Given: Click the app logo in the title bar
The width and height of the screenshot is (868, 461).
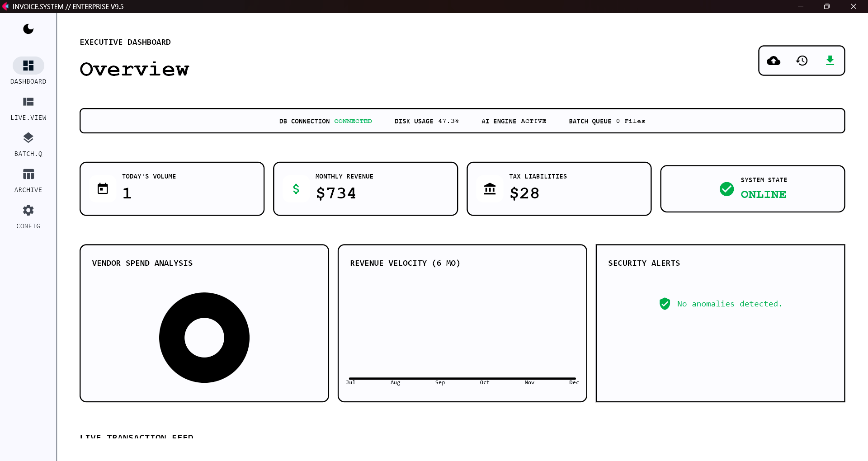Looking at the screenshot, I should pyautogui.click(x=6, y=6).
